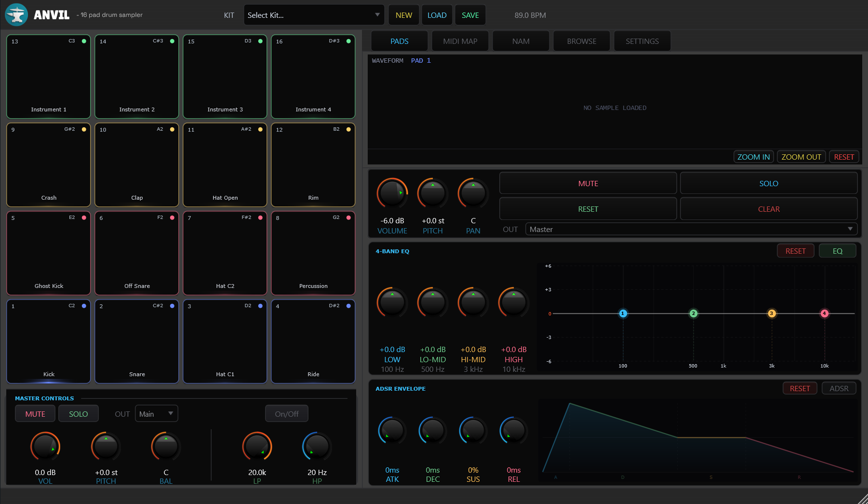
Task: Select EQ band node 4 on graph
Action: (x=825, y=313)
